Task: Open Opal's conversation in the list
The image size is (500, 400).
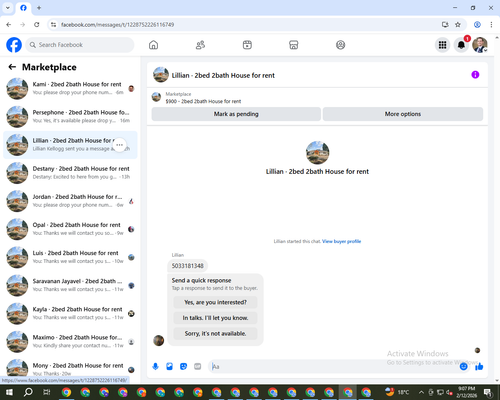Action: coord(70,229)
